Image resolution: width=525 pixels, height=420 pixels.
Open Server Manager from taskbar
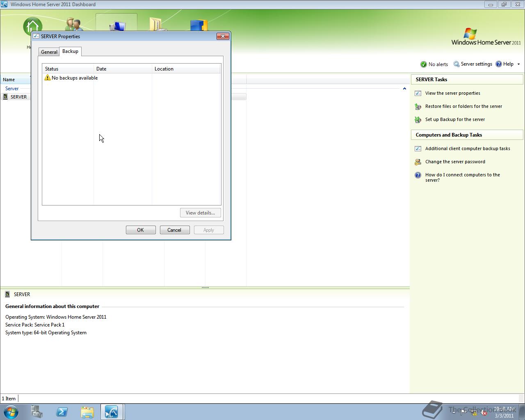tap(37, 412)
